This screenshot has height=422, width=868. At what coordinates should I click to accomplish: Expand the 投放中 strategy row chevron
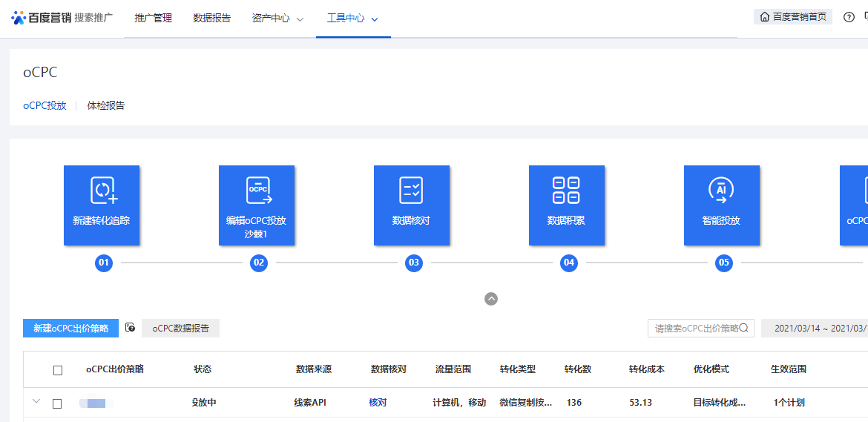click(36, 401)
